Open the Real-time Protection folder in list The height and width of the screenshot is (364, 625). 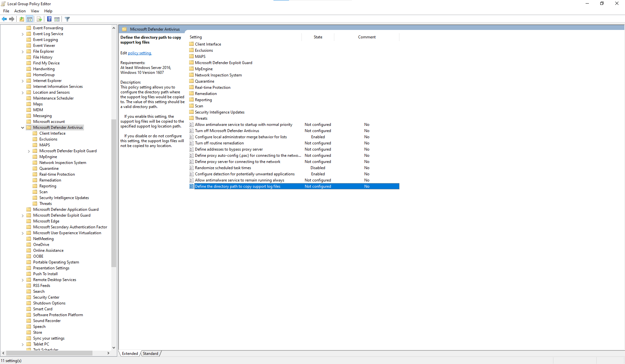(x=212, y=88)
